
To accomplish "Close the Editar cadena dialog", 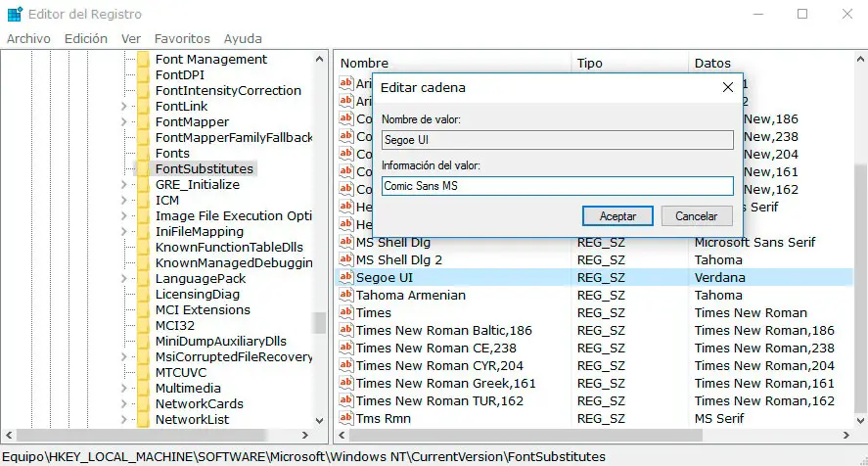I will [x=728, y=87].
